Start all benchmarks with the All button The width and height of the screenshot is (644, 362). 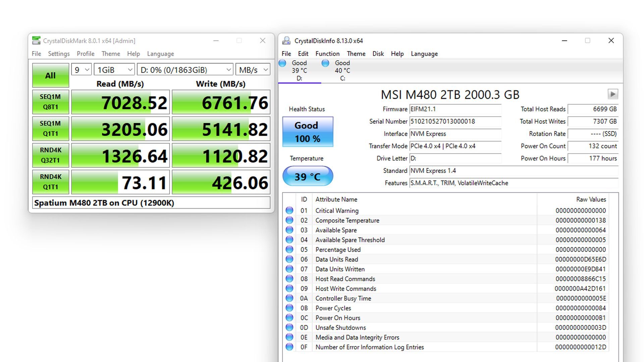click(50, 75)
